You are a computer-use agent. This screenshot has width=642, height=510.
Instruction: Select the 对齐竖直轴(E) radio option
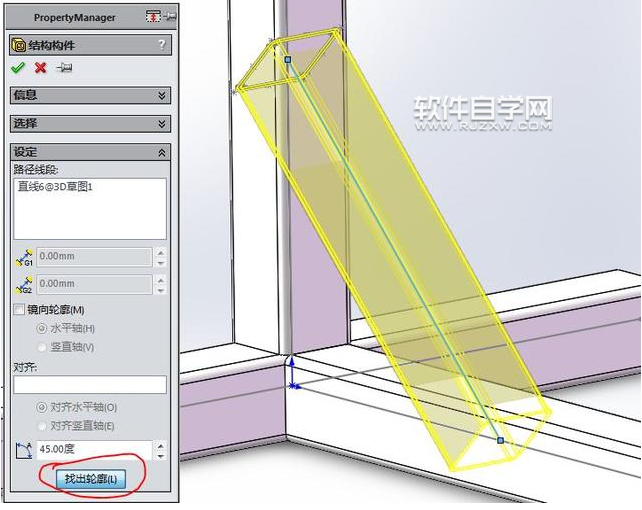41,426
